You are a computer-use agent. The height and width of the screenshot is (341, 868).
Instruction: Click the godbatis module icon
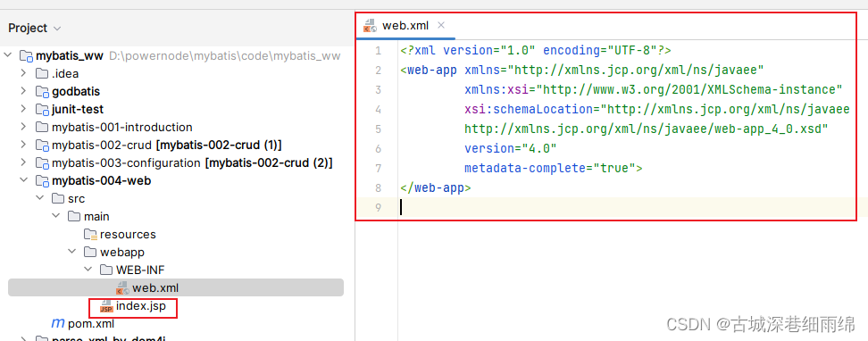click(x=42, y=91)
